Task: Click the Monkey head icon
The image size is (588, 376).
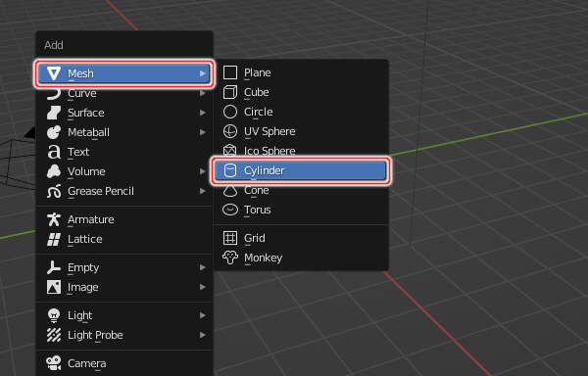Action: click(x=230, y=258)
